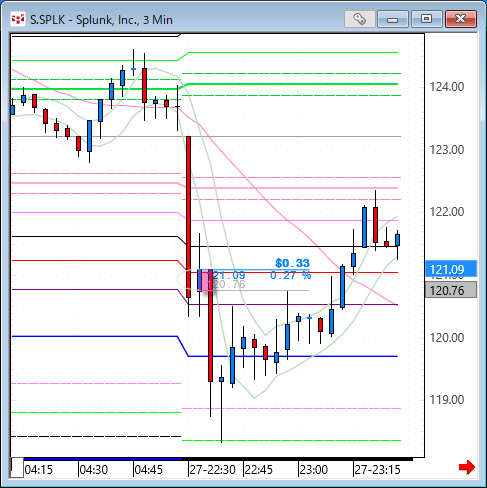Click the 04:15 time axis label
Viewport: 487px width, 488px height.
tap(39, 470)
